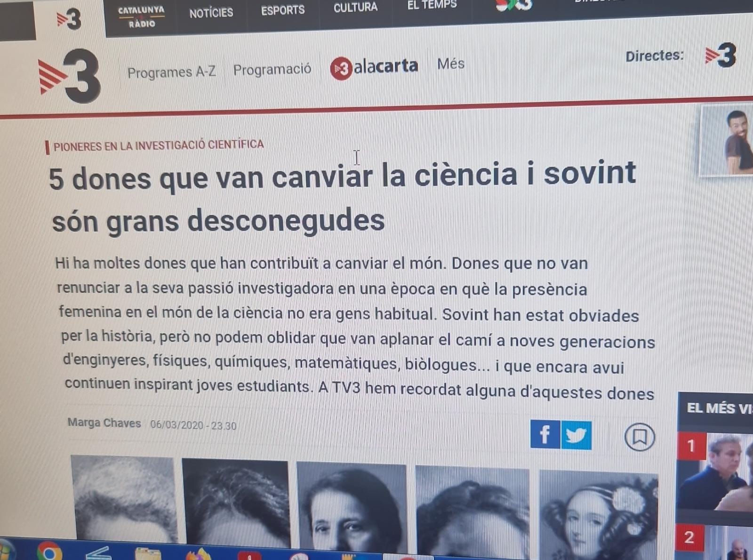Screen dimensions: 753x560
Task: Open El Temps section
Action: (432, 5)
